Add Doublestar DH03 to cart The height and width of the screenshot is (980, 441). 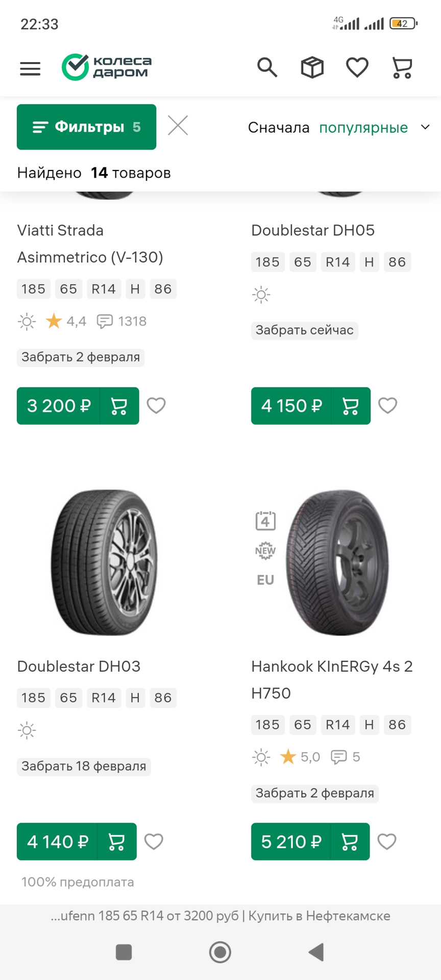click(116, 842)
